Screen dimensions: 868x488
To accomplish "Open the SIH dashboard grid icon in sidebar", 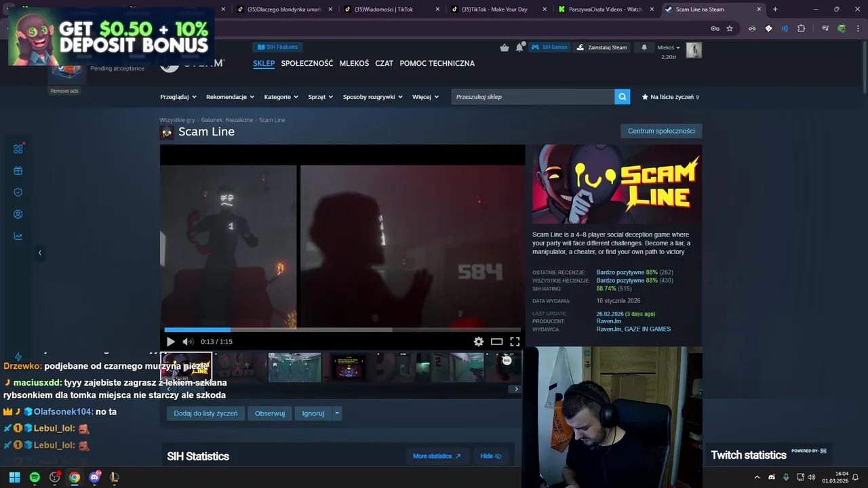I will tap(18, 148).
